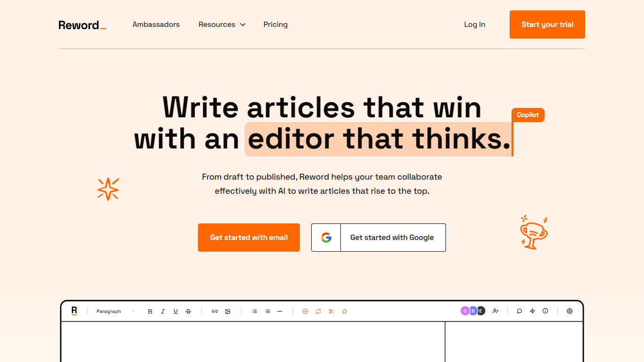Click the Bold formatting icon
Screen dimensions: 644x362
150,312
